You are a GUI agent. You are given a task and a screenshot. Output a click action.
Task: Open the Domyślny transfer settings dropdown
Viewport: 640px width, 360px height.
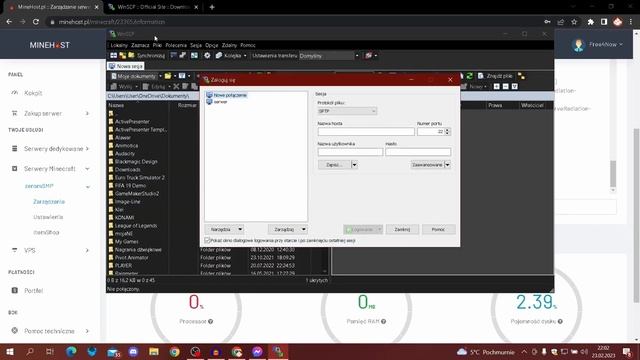click(x=329, y=56)
